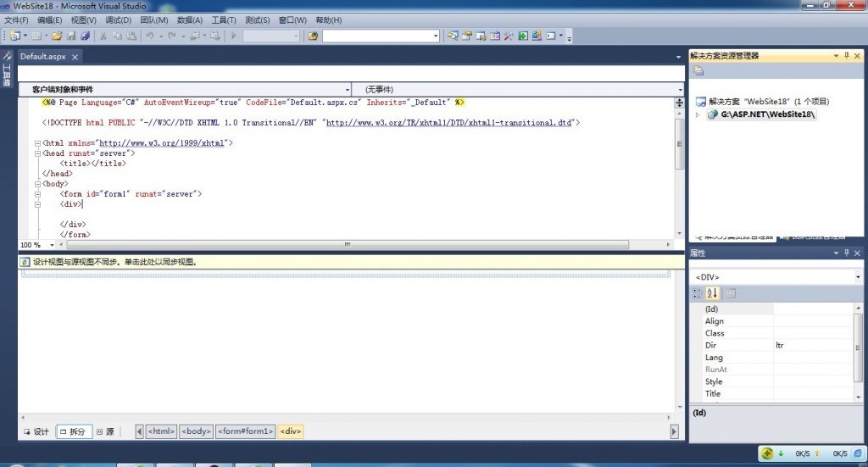
Task: Open the 调试(D) menu
Action: (x=119, y=20)
